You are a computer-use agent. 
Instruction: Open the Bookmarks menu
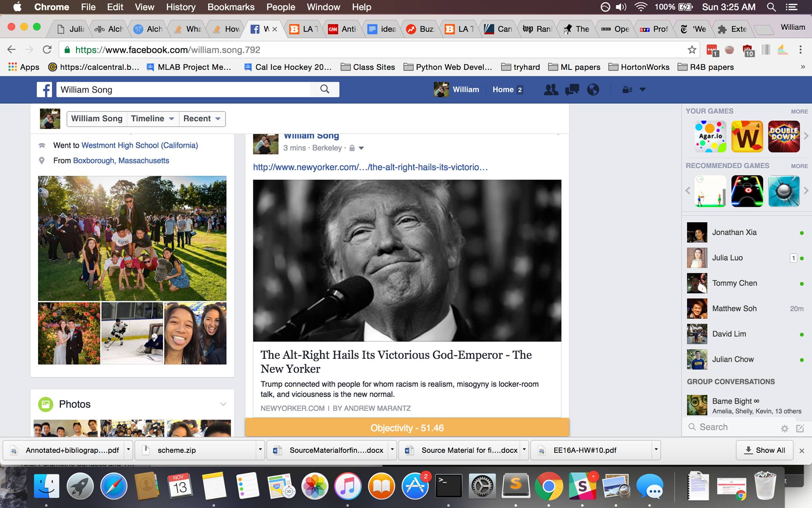point(231,7)
